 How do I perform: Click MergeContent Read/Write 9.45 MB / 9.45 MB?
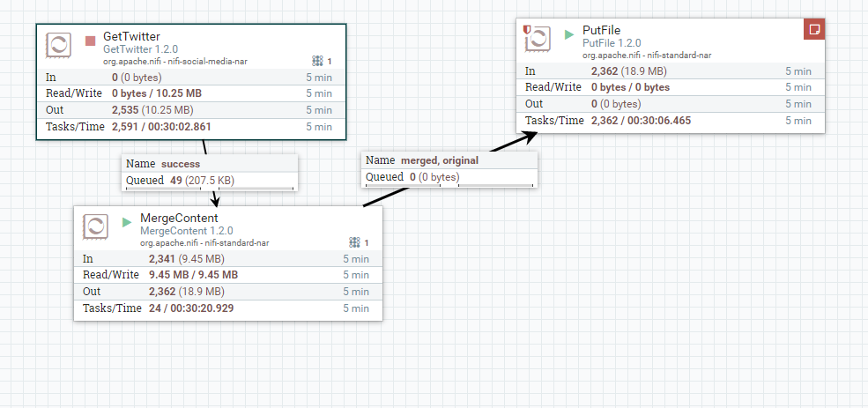193,275
